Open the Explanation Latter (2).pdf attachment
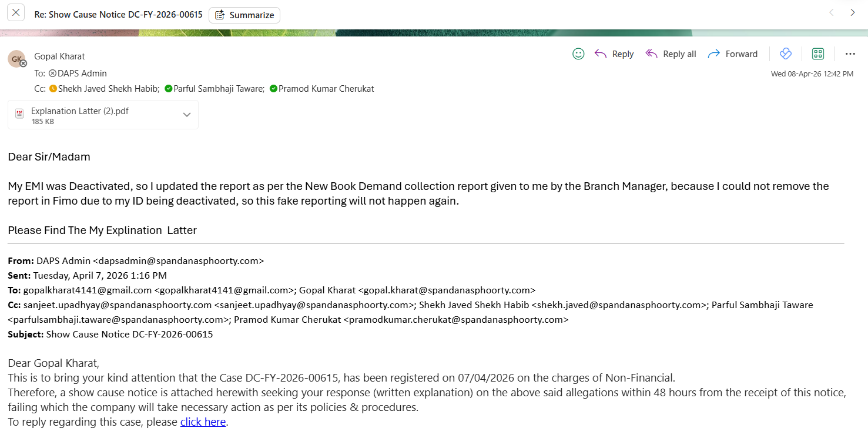The height and width of the screenshot is (448, 868). tap(79, 111)
